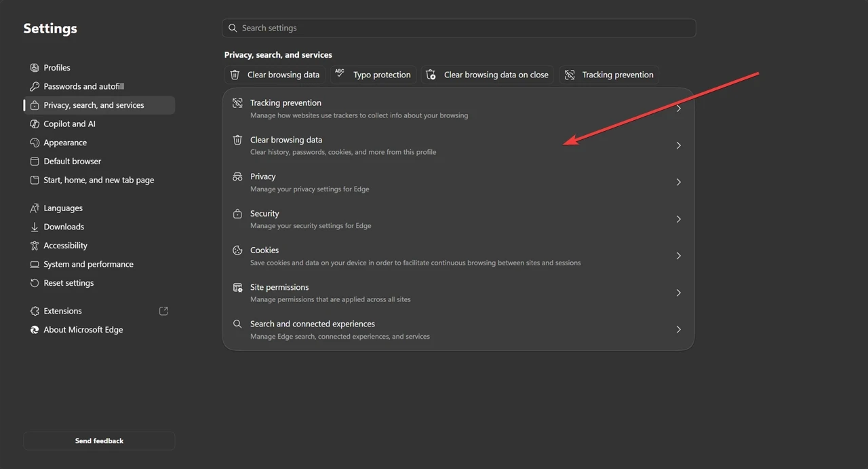
Task: Click 'Clear history, passwords, cookies, and more' description
Action: [x=343, y=152]
